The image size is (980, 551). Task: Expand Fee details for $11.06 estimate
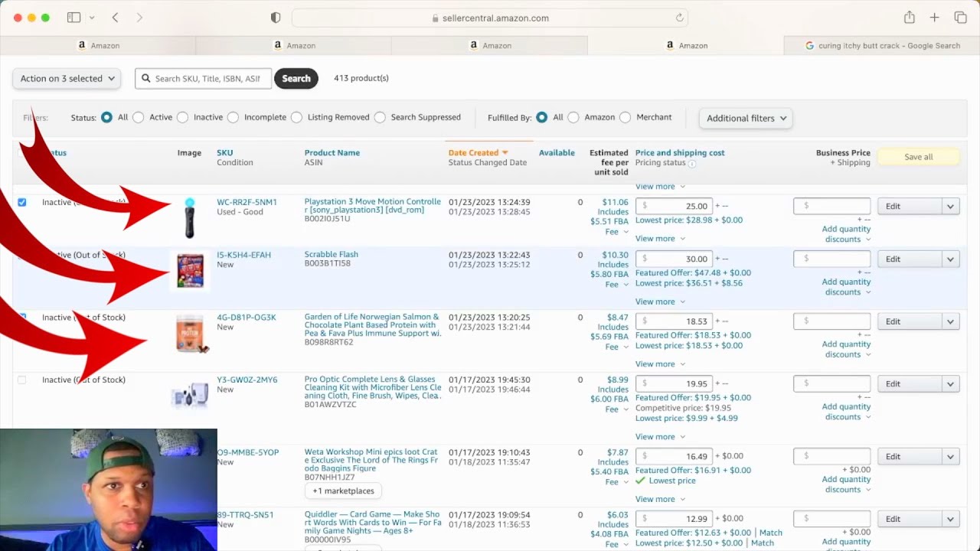[616, 232]
